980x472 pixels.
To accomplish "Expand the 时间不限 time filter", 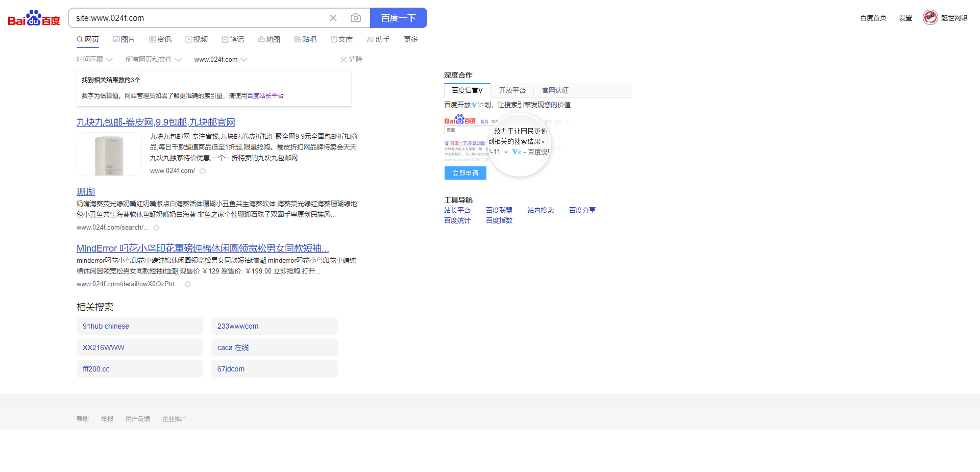I will 94,59.
